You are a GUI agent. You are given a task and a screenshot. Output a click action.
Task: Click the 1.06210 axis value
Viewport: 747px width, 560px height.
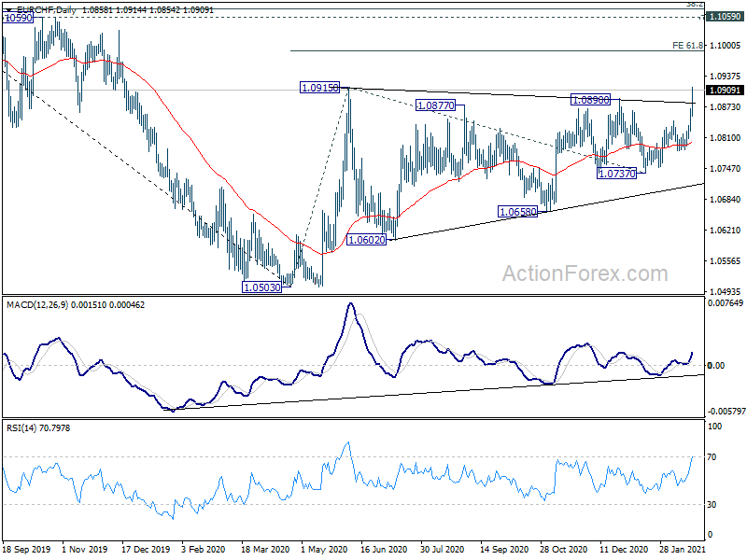[726, 230]
